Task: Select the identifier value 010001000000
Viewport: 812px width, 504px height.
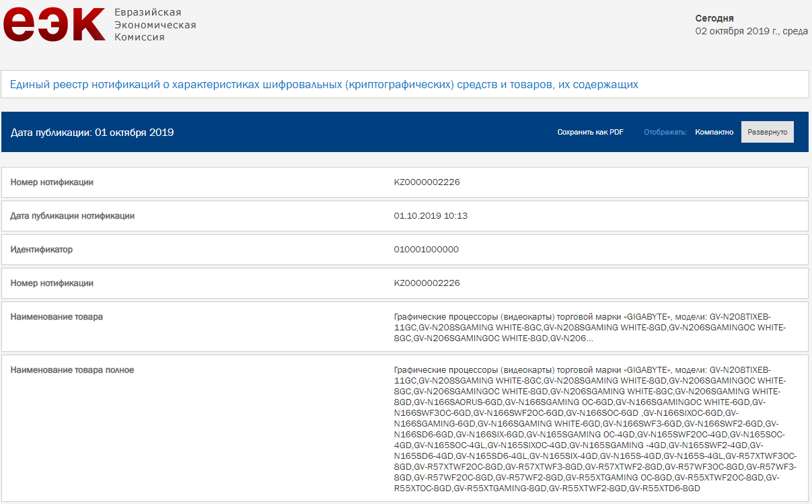Action: pyautogui.click(x=427, y=250)
